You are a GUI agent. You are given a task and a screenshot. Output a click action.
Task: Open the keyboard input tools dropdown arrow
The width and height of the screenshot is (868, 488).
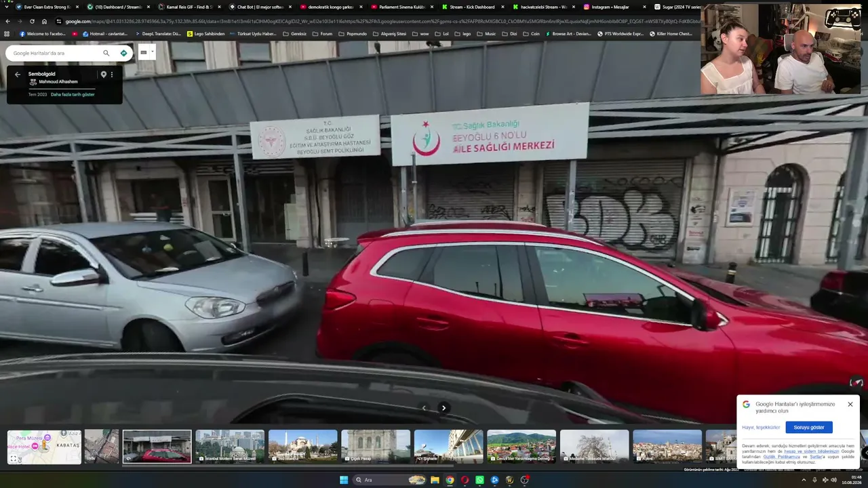click(152, 52)
